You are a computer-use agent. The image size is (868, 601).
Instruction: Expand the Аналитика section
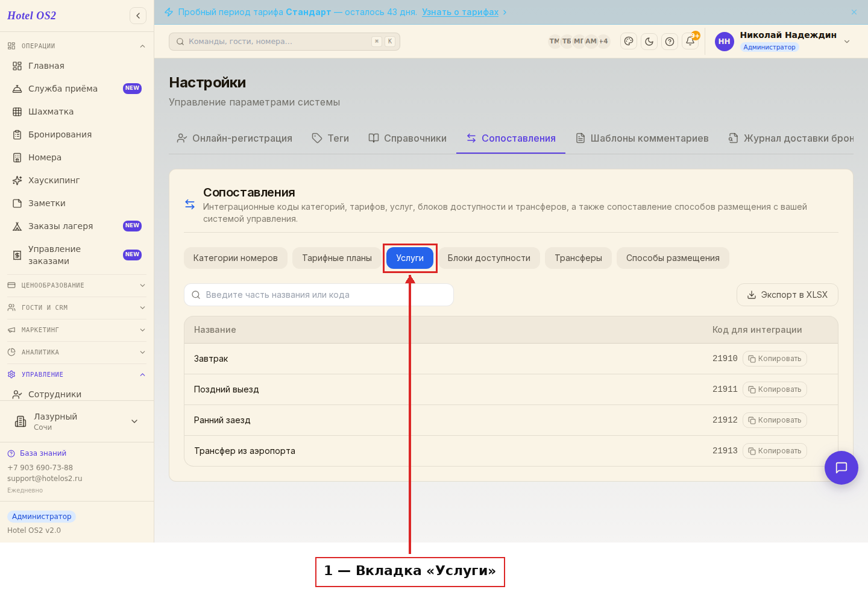[x=77, y=352]
